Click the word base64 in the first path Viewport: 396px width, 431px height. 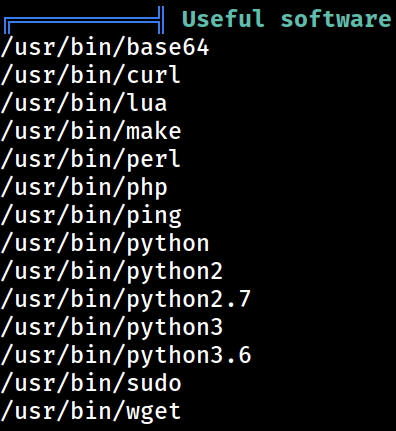click(x=168, y=48)
